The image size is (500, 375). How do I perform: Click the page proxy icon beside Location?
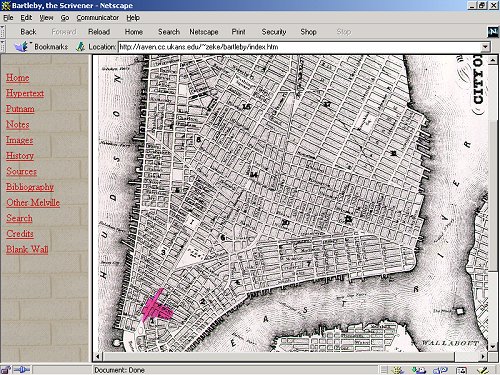coord(80,47)
